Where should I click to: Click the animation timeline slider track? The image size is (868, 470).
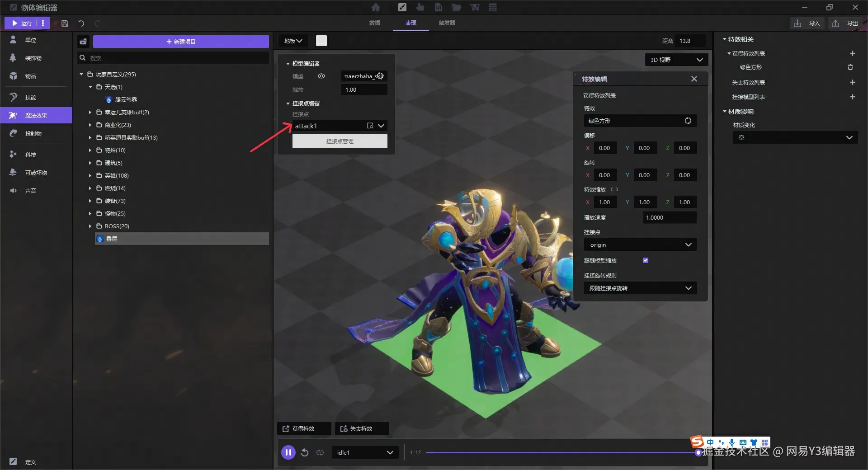pos(562,452)
